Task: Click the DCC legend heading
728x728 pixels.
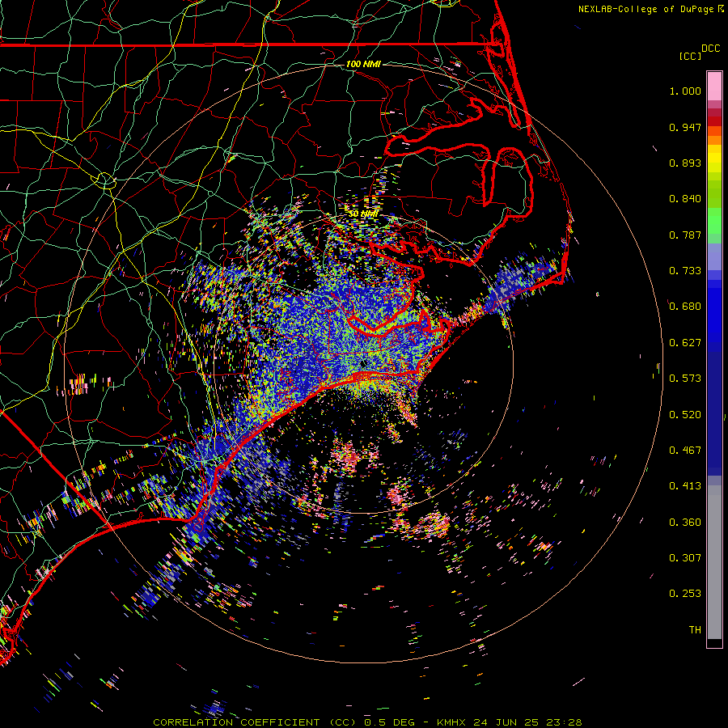Action: [x=711, y=49]
